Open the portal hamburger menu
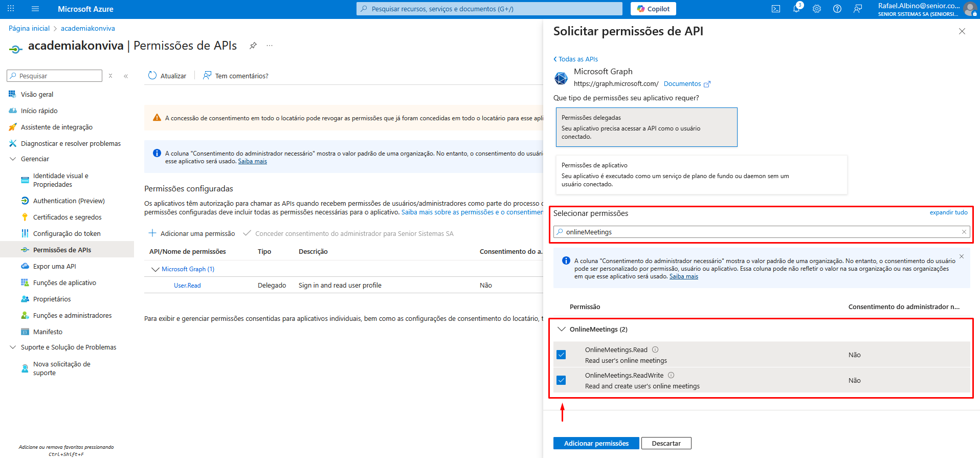 (x=35, y=9)
